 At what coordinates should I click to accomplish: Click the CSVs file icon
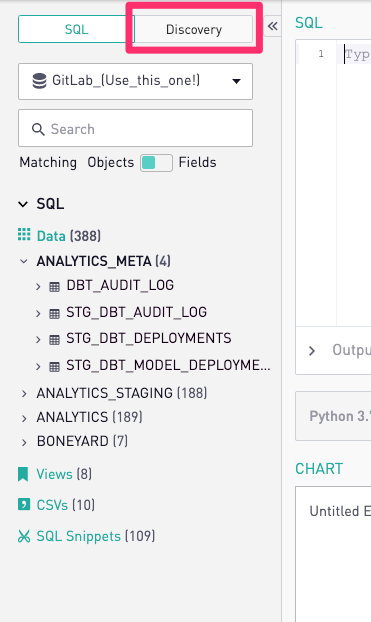24,505
